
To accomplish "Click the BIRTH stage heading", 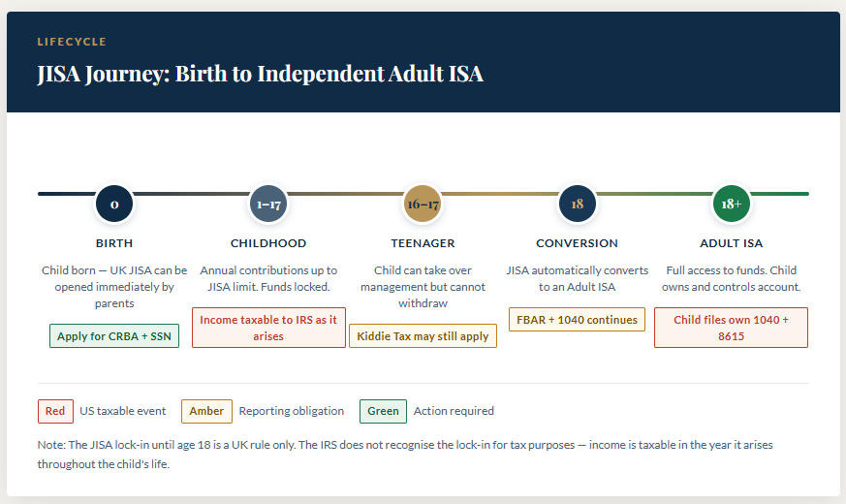I will tap(114, 243).
